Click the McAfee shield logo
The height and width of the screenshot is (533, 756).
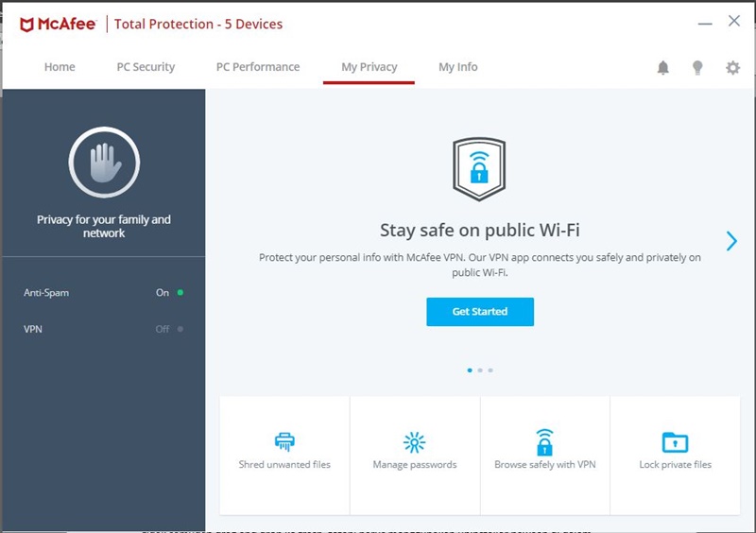26,25
